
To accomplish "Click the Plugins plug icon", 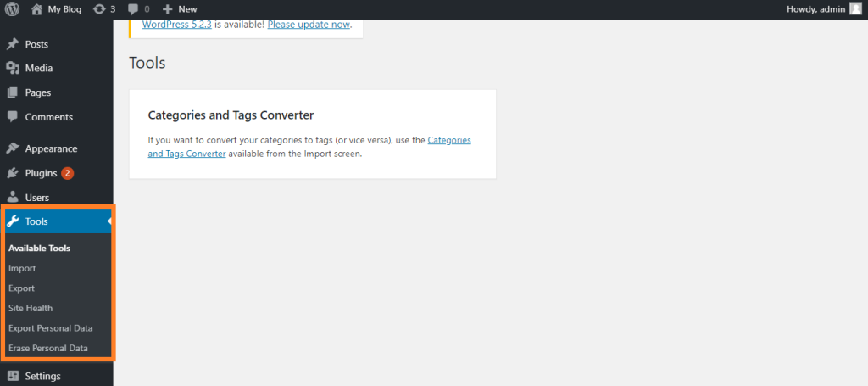I will tap(13, 173).
